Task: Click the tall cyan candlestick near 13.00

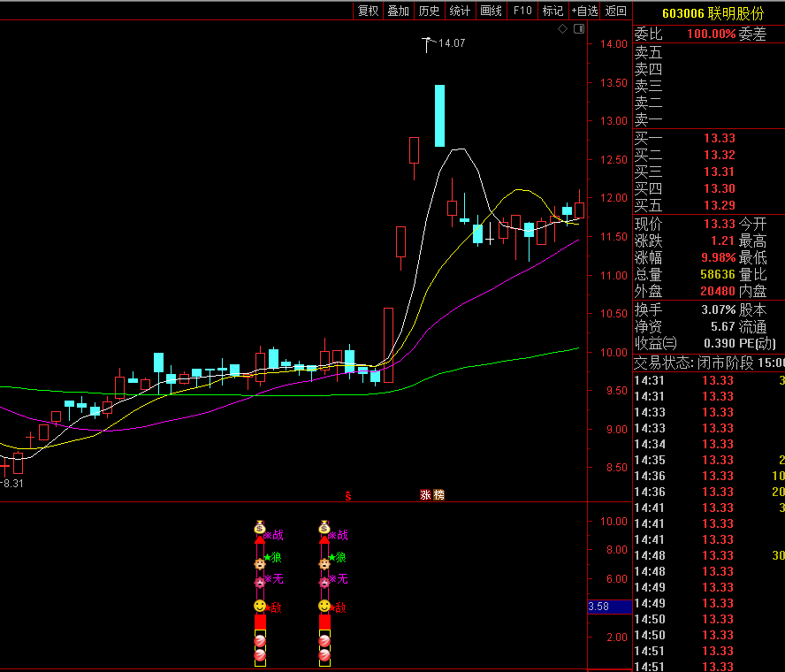Action: click(439, 116)
